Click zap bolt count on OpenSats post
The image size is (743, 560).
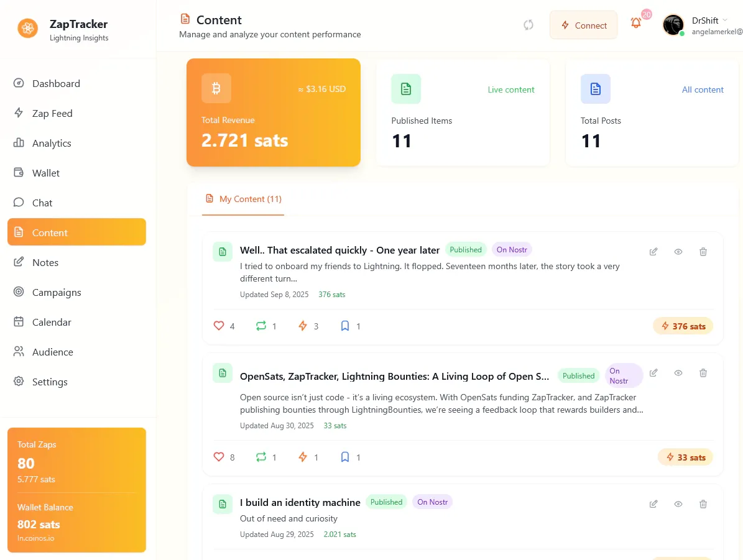click(x=308, y=457)
